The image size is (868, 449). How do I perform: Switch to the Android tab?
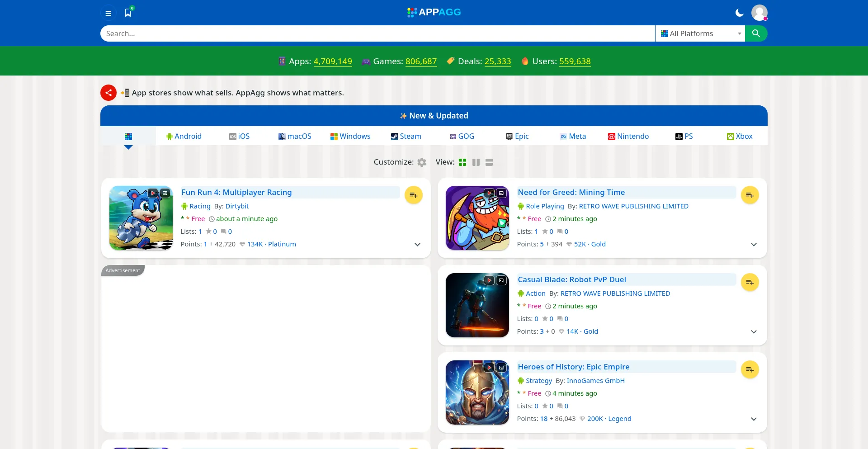[184, 137]
